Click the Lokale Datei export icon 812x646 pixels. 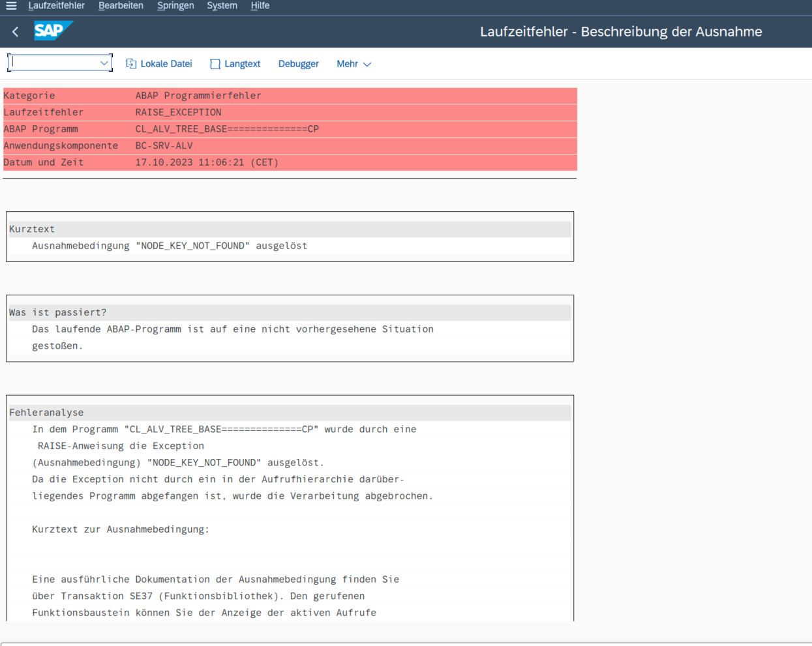click(x=131, y=64)
